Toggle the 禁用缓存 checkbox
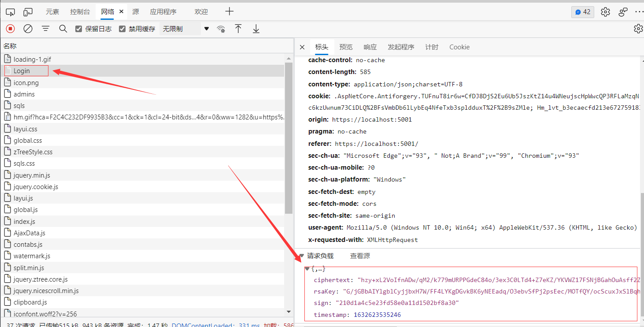644x327 pixels. (122, 29)
